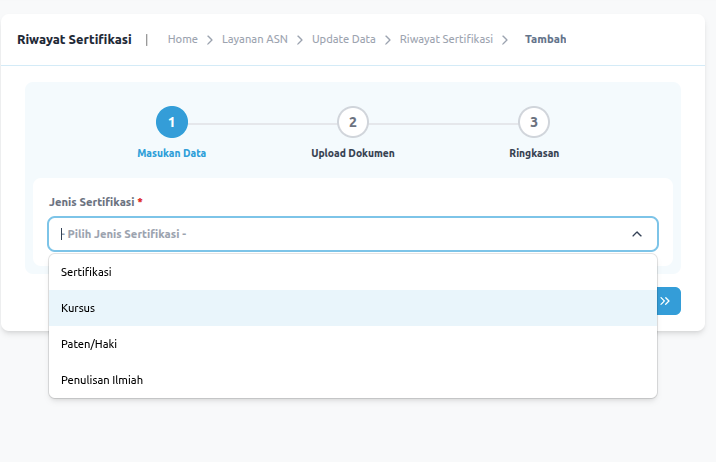Select Penulisan Ilmiah option
Viewport: 716px width, 462px height.
(102, 380)
